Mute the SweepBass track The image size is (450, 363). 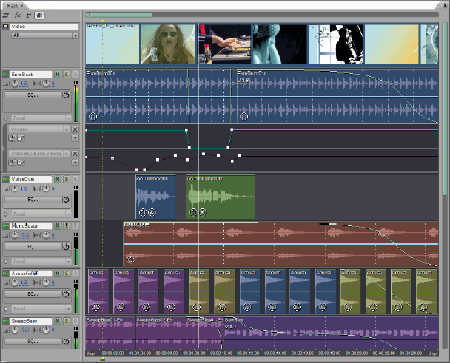tap(58, 321)
